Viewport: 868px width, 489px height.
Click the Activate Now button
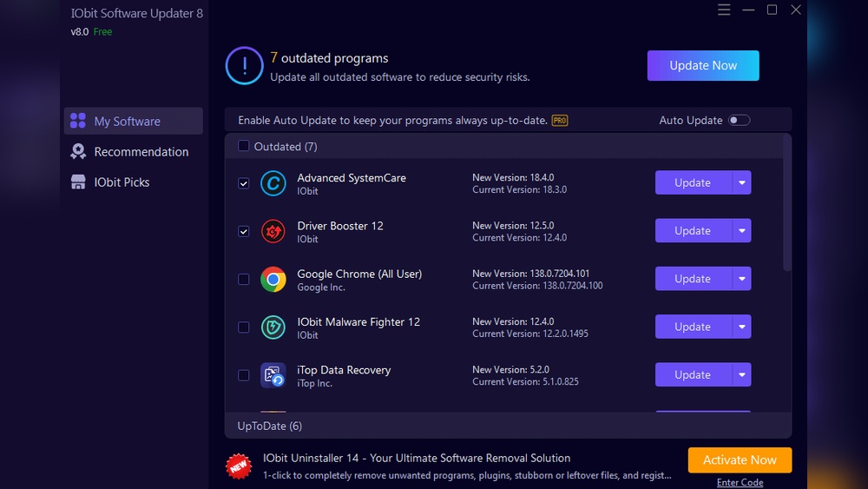[x=740, y=460]
